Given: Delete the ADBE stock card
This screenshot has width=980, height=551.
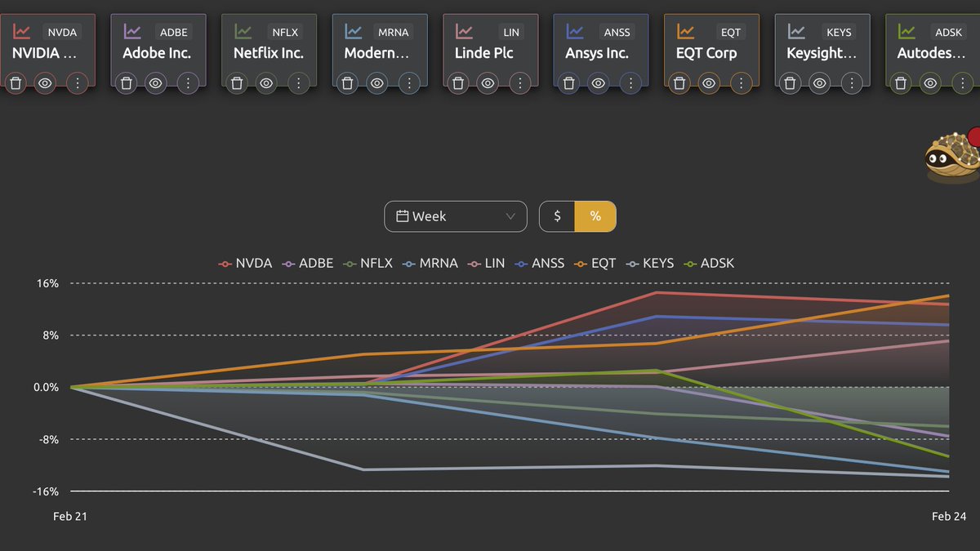Looking at the screenshot, I should [126, 83].
